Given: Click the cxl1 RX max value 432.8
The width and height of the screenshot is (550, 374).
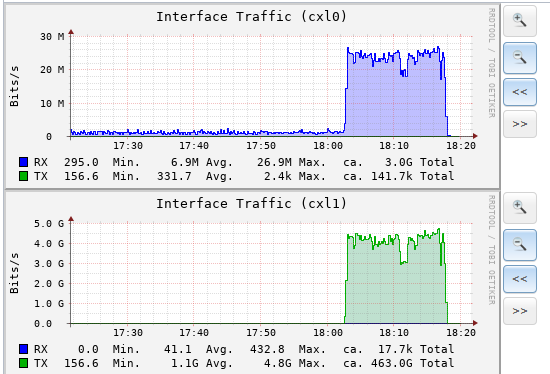Looking at the screenshot, I should pyautogui.click(x=267, y=349).
